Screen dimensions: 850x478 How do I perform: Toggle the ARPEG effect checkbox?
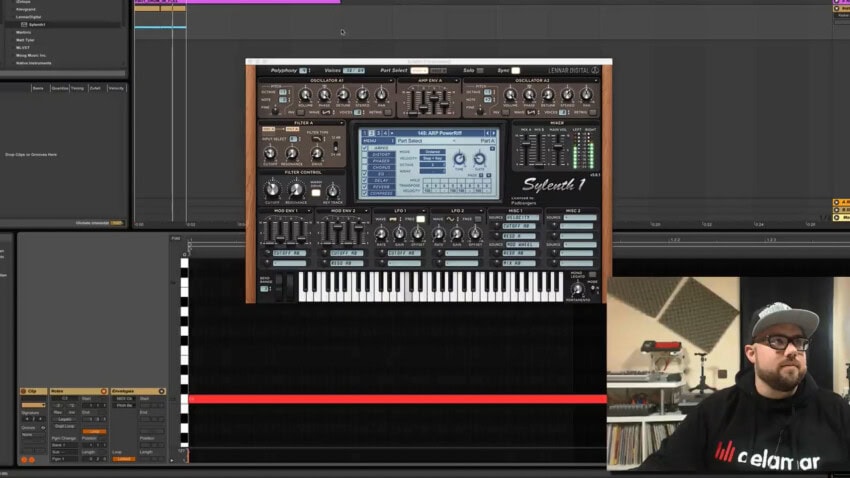[x=365, y=148]
